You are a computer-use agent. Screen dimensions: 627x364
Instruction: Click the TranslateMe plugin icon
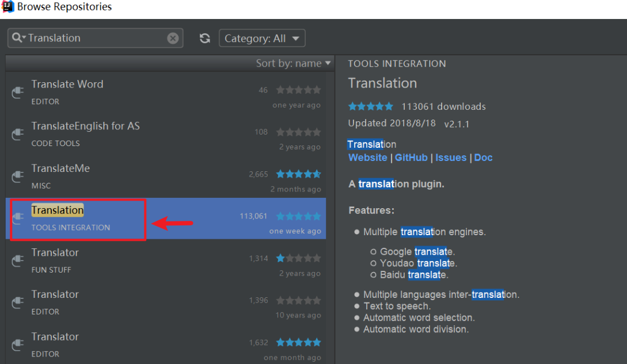(x=18, y=175)
